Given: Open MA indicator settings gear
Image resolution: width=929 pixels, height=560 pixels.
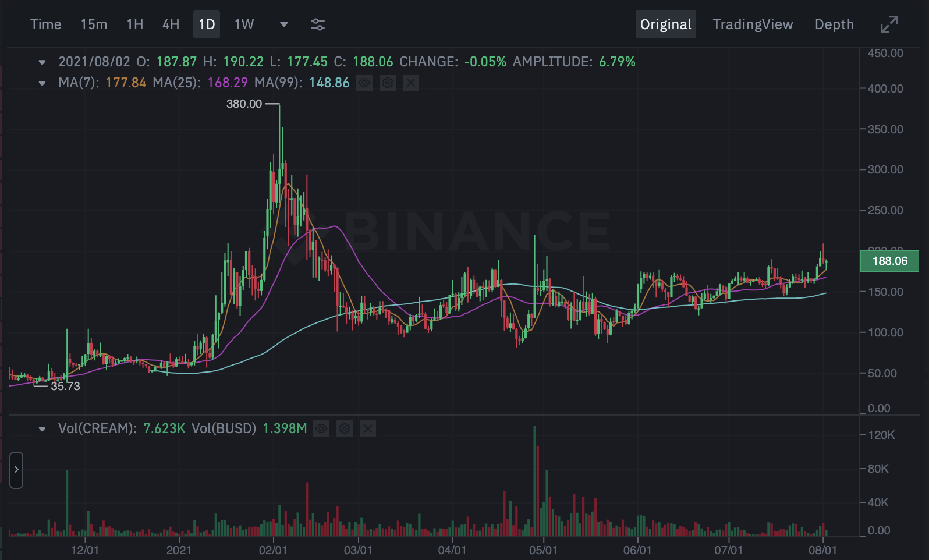Looking at the screenshot, I should tap(388, 83).
